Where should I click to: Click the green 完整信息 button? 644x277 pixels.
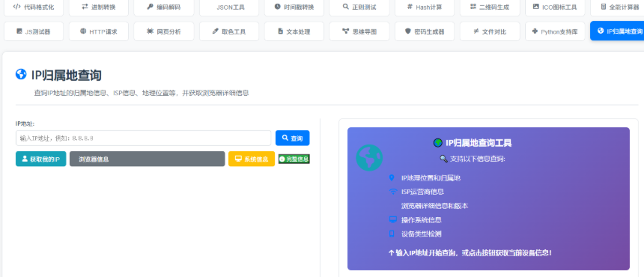[294, 159]
